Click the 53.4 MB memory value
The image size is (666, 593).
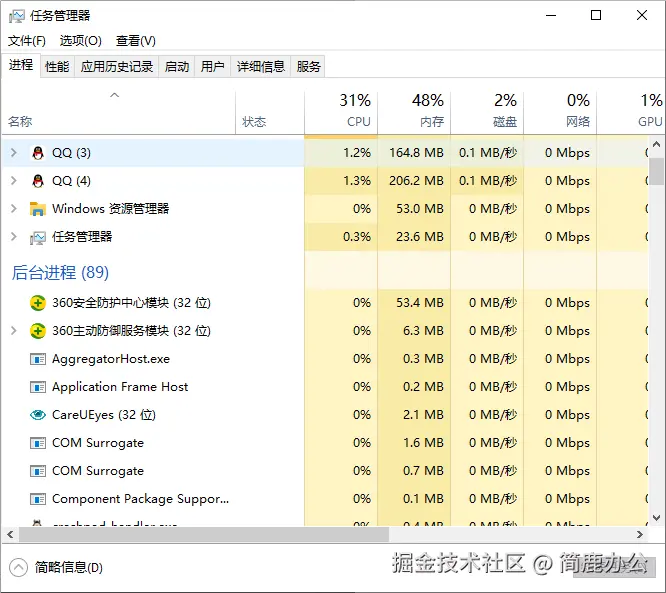point(420,303)
